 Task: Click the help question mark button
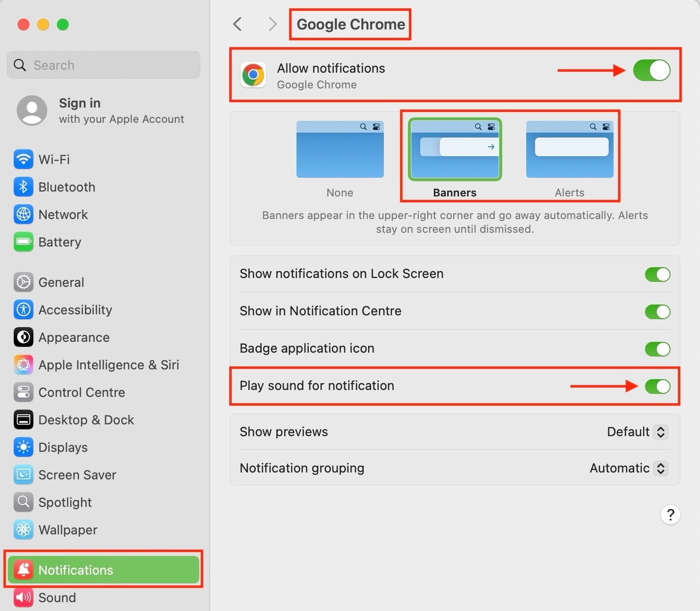(670, 515)
